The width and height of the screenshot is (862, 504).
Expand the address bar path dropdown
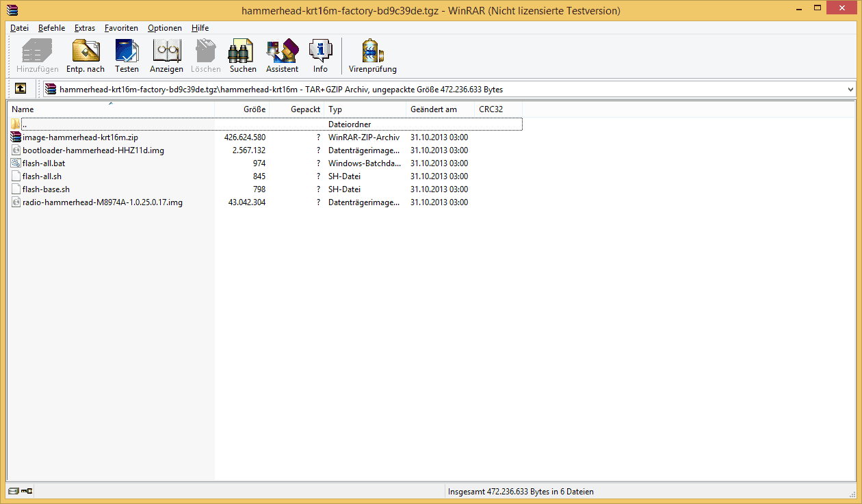[850, 89]
